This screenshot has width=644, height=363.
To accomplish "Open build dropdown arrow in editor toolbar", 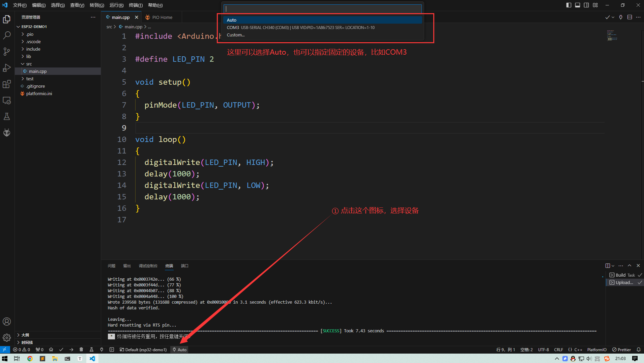I will [x=613, y=17].
